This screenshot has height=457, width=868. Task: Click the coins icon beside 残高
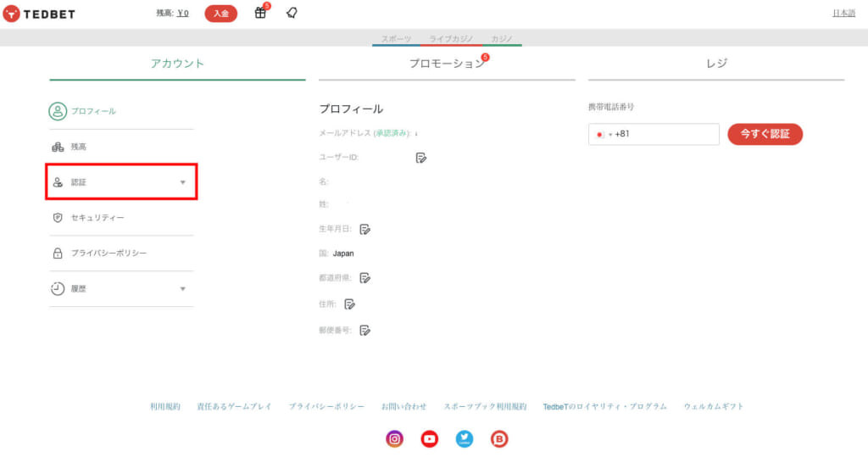pyautogui.click(x=58, y=147)
